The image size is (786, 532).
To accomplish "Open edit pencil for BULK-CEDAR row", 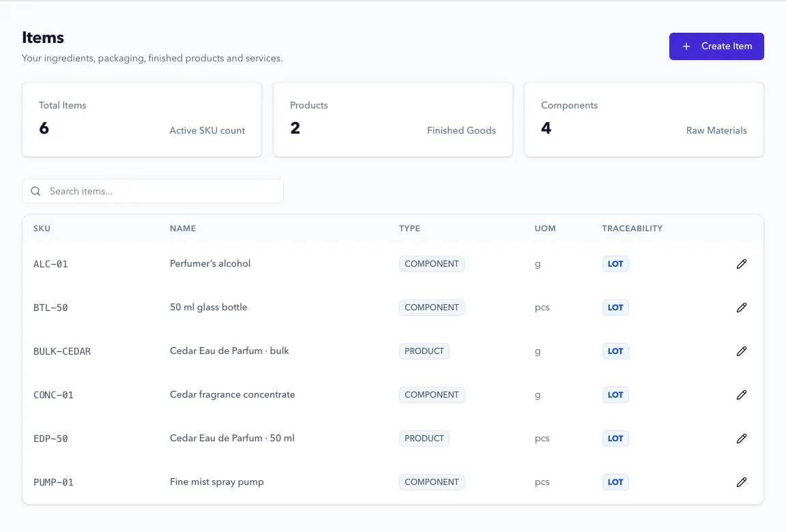I will pyautogui.click(x=742, y=351).
